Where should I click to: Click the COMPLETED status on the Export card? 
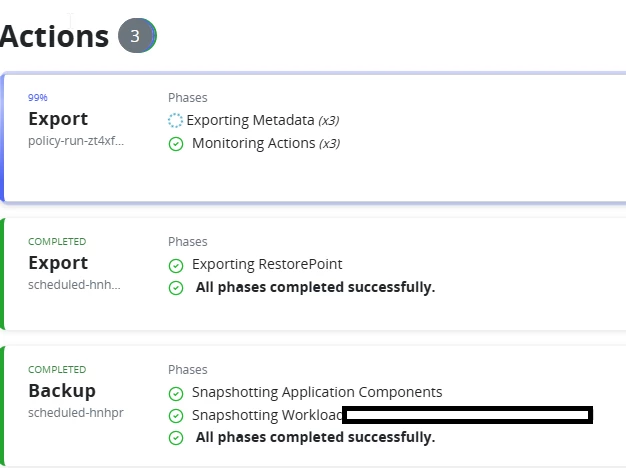click(x=57, y=242)
